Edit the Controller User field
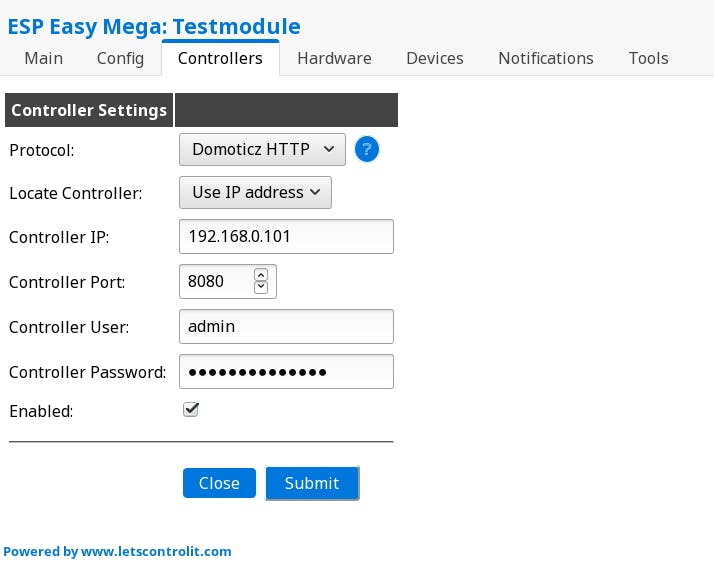This screenshot has width=714, height=582. (x=286, y=327)
